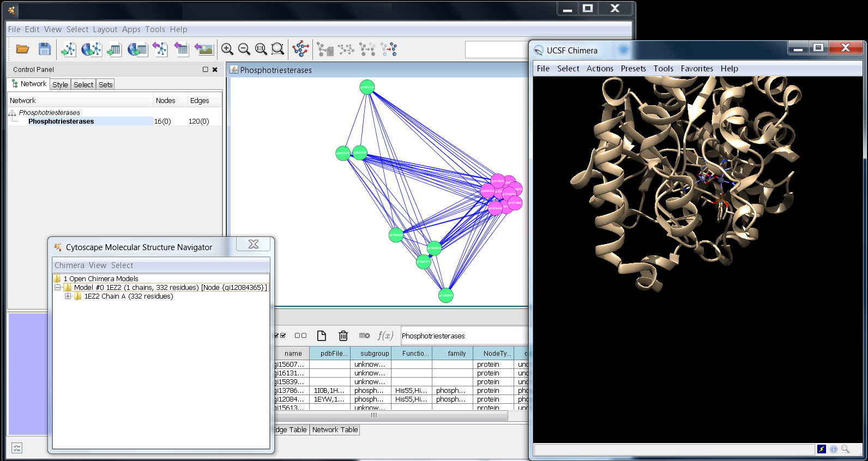Expand the 1EZ2 Chain A node
This screenshot has width=868, height=461.
coord(68,296)
